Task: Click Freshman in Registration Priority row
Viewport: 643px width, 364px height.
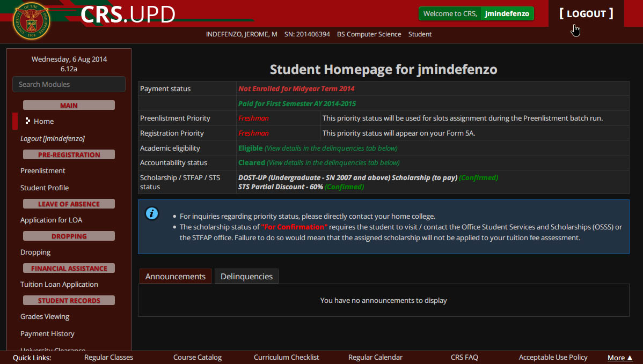Action: 253,133
